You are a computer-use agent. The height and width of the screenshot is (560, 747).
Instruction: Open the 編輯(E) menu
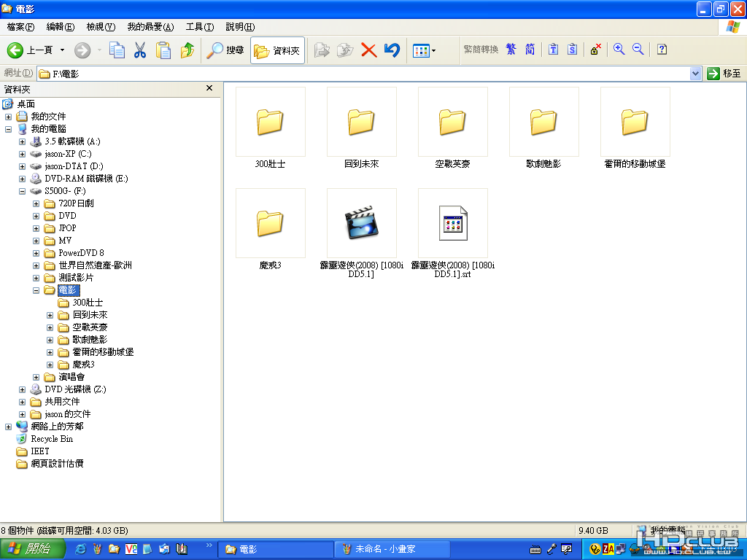click(61, 27)
